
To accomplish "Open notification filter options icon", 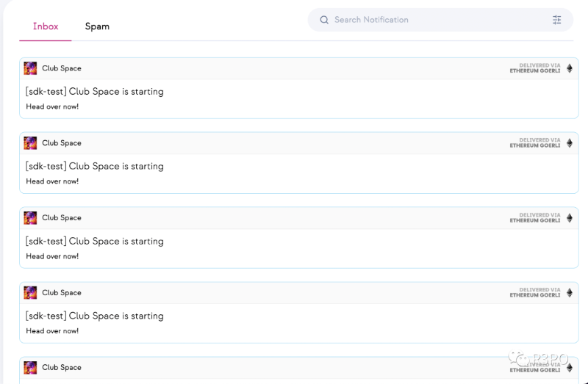I will (x=557, y=20).
